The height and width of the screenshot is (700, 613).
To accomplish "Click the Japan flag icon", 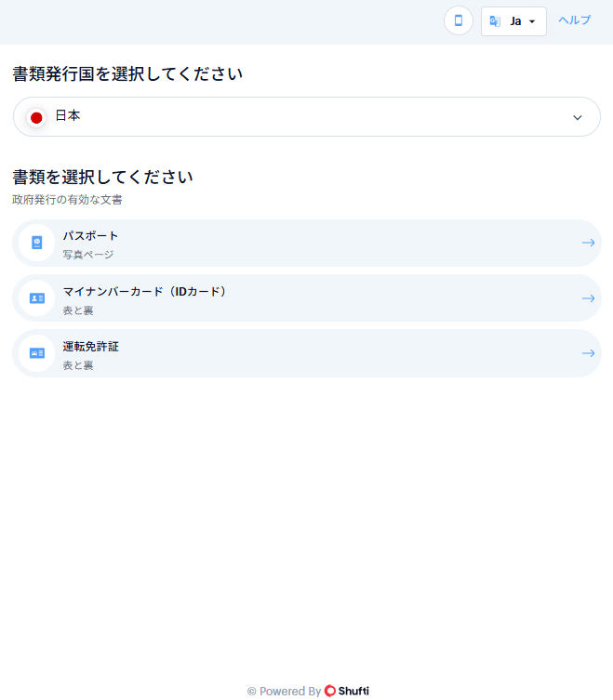I will pos(36,117).
